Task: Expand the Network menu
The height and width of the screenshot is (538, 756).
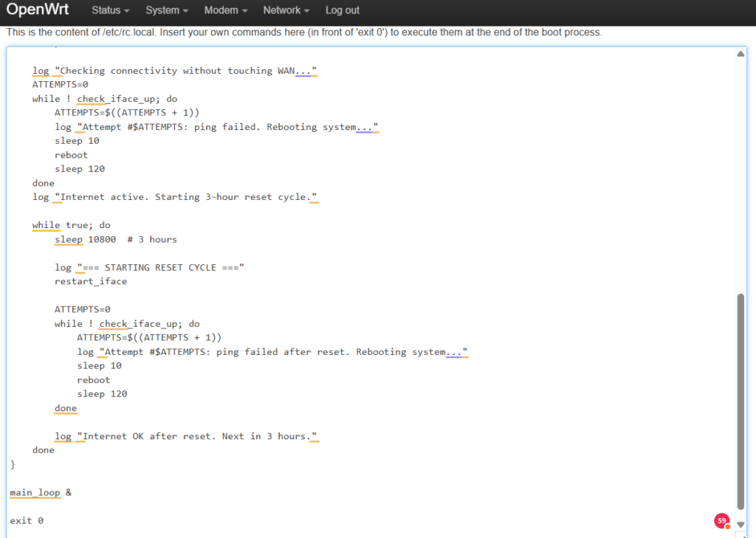Action: pos(286,10)
